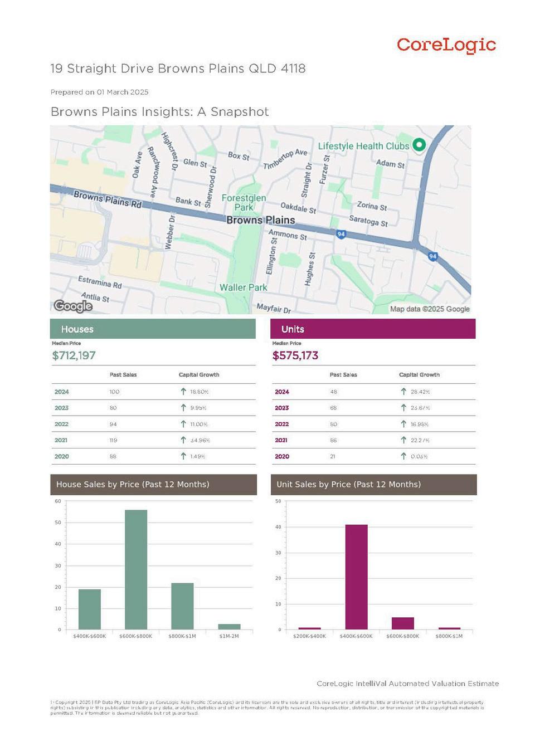Click 'CoreLogic IntelliVal Automated Valuation Estimate' footer
535x756 pixels.
[x=407, y=683]
